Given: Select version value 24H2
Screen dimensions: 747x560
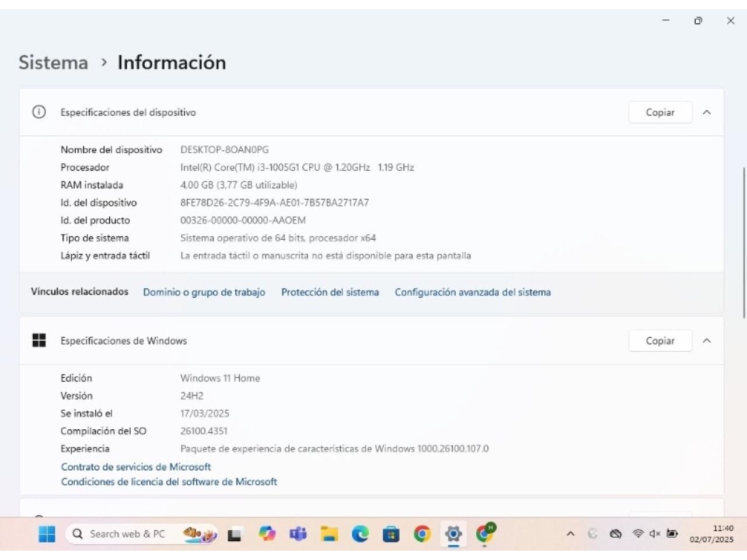Looking at the screenshot, I should coord(192,395).
